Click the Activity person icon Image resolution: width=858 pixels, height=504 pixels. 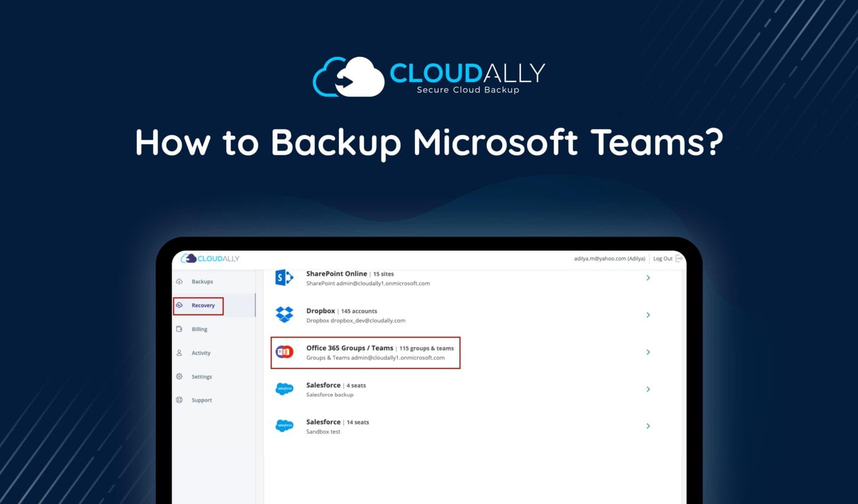coord(179,353)
